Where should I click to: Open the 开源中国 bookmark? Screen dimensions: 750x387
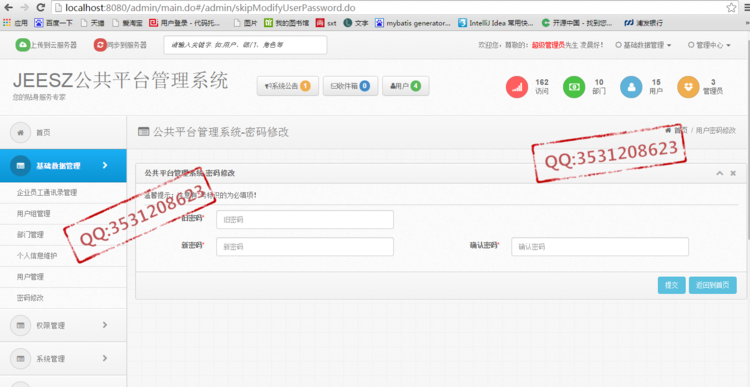577,22
